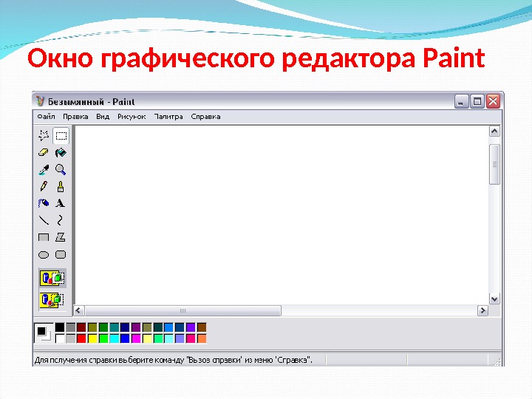Open the Справка menu
Image resolution: width=532 pixels, height=399 pixels.
[205, 117]
